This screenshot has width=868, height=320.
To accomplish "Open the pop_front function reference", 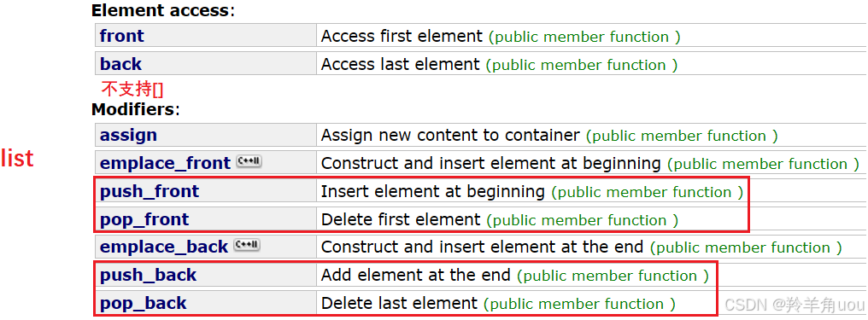I will (x=144, y=220).
